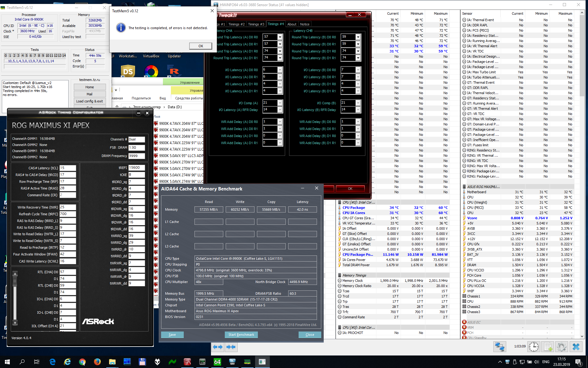
Task: Open HWiNFO sensor settings gear icon
Action: point(562,347)
